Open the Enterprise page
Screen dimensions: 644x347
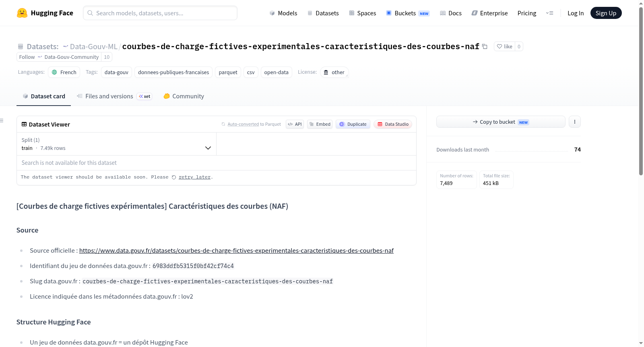(489, 13)
